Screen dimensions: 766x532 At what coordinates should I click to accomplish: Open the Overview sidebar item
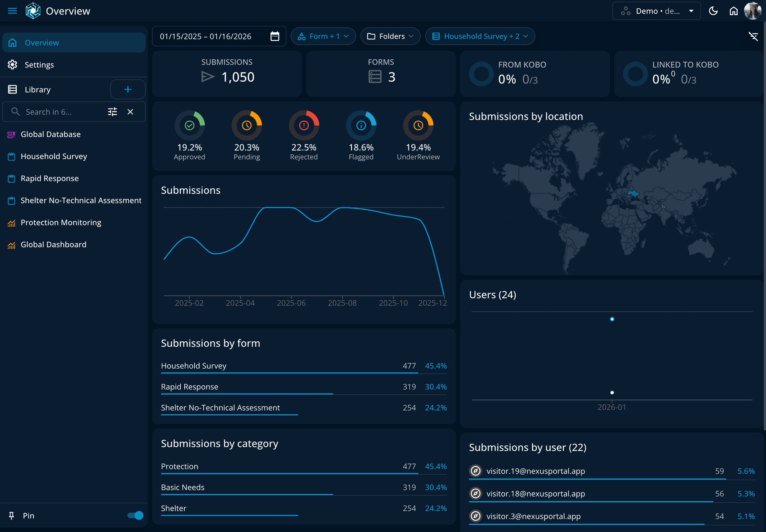[41, 42]
